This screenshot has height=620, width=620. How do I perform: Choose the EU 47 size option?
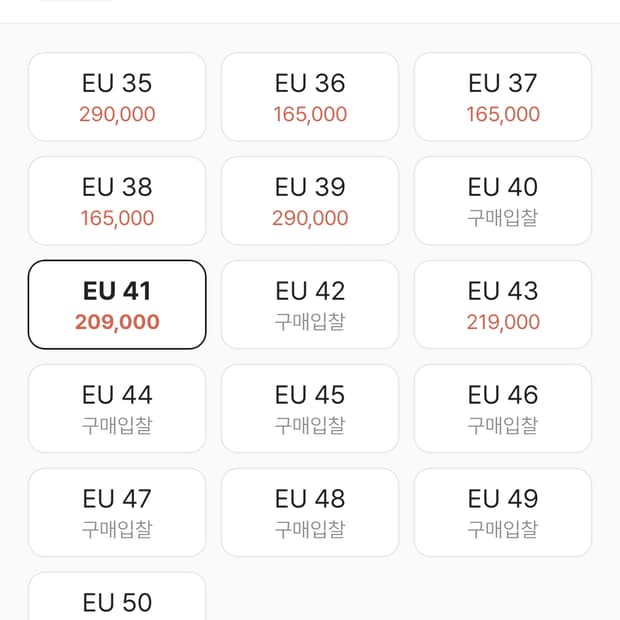tap(117, 513)
